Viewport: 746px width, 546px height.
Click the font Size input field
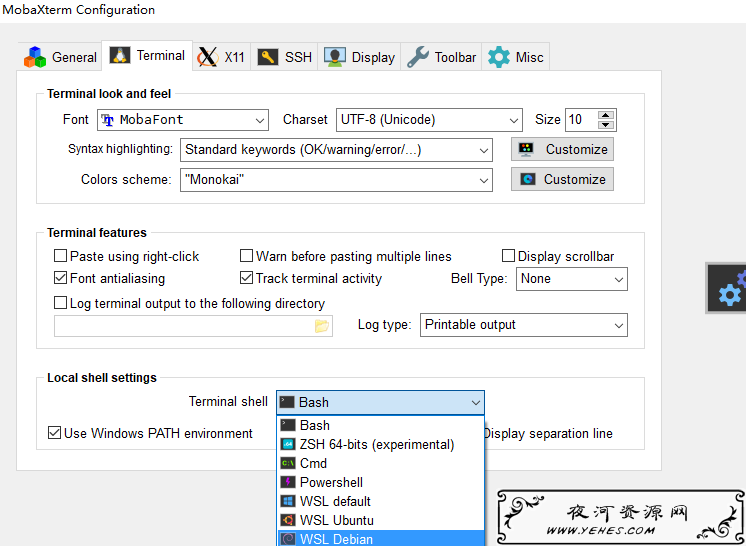tap(580, 120)
